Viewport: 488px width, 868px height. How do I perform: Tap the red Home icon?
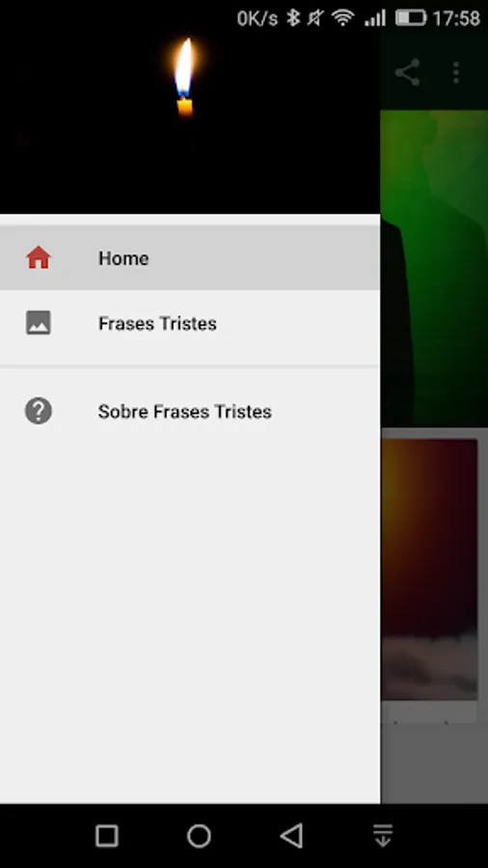coord(39,258)
